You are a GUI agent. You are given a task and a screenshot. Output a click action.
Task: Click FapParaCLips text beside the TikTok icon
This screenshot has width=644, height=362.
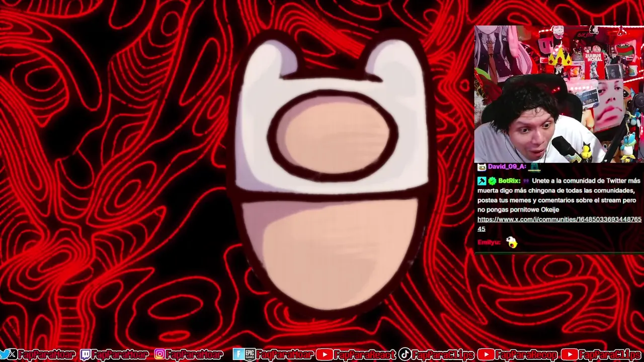[x=443, y=354]
